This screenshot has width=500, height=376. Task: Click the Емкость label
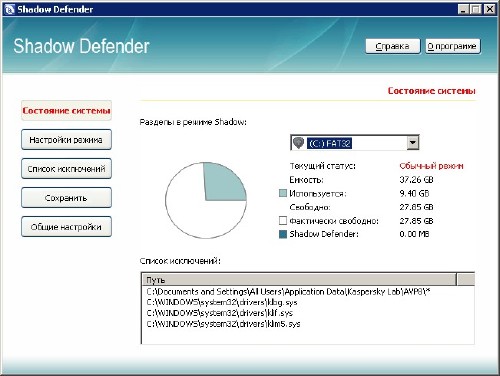tap(306, 180)
